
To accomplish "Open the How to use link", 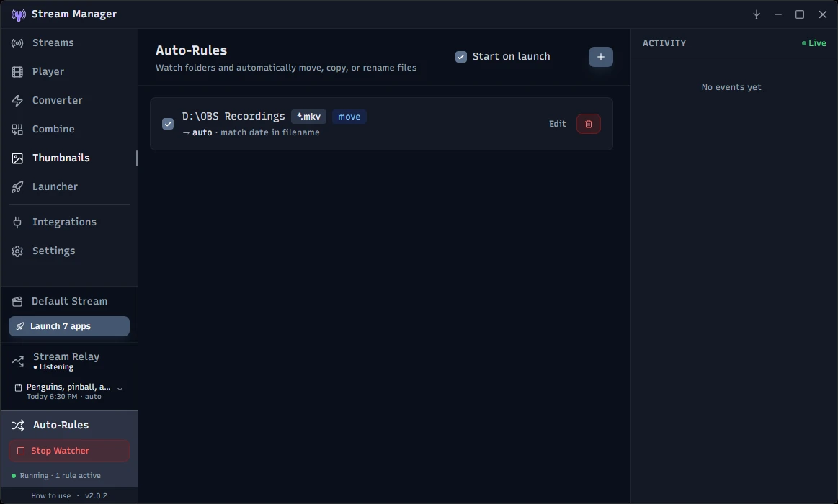I will 50,495.
